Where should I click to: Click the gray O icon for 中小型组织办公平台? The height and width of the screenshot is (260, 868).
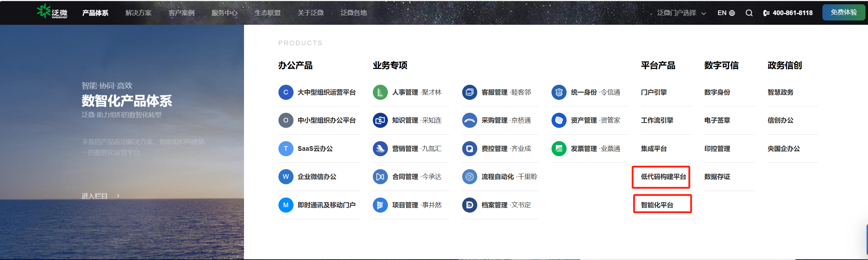pyautogui.click(x=286, y=120)
